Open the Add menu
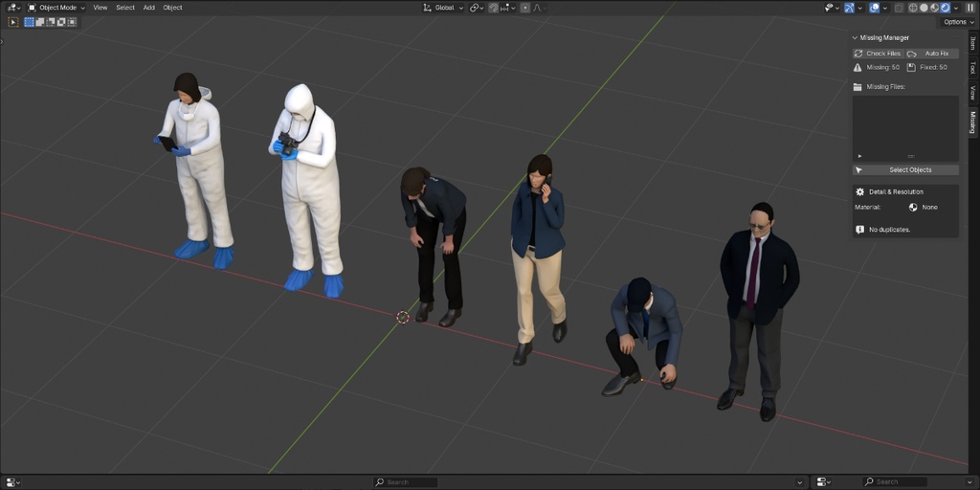The image size is (980, 490). pos(148,8)
